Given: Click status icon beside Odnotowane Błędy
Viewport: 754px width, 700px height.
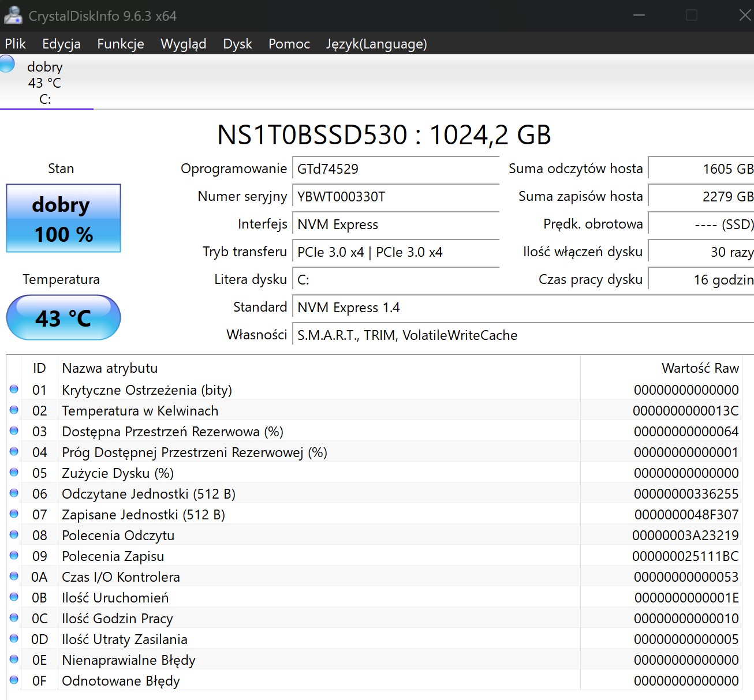Looking at the screenshot, I should tap(14, 680).
